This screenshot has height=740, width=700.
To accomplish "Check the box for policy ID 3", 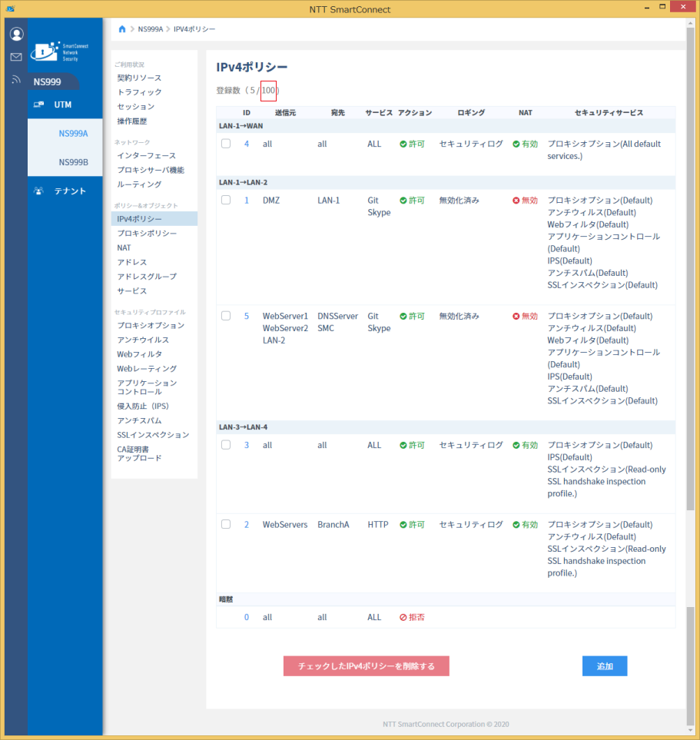I will point(226,445).
